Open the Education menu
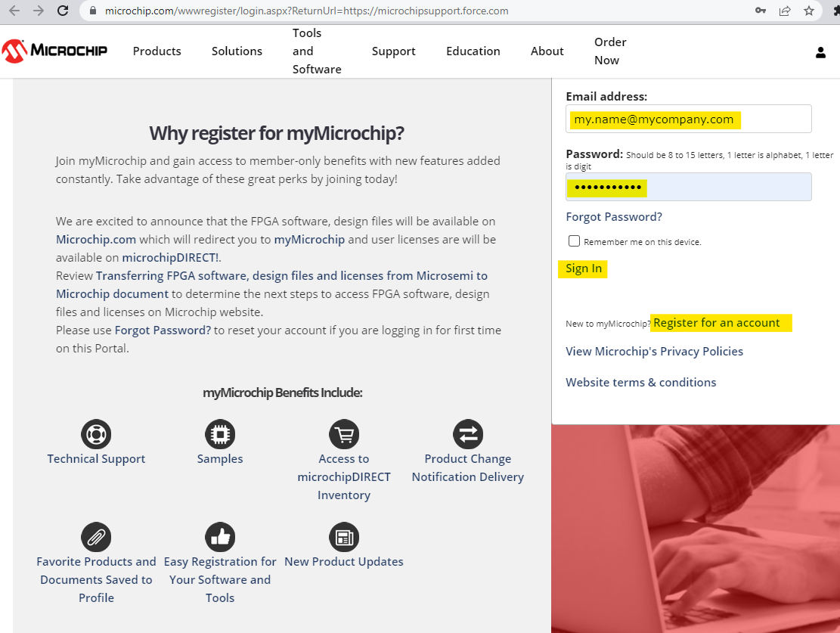Image resolution: width=840 pixels, height=633 pixels. tap(473, 51)
